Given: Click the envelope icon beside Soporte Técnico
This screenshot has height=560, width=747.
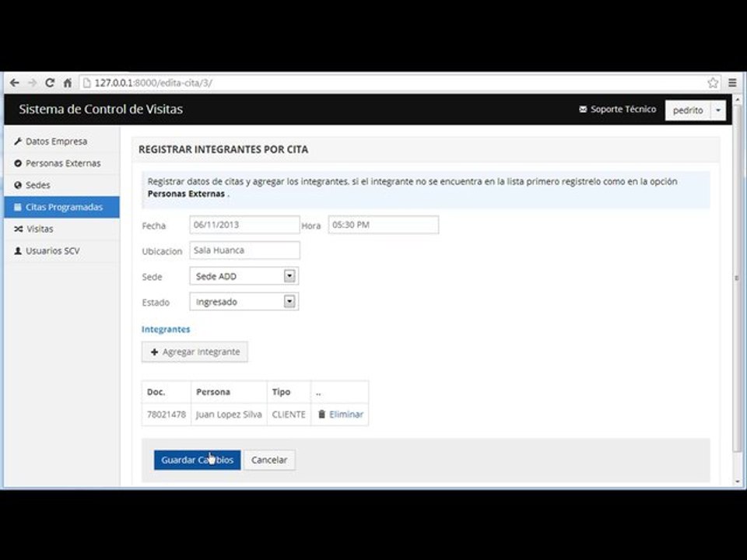Looking at the screenshot, I should pyautogui.click(x=583, y=109).
